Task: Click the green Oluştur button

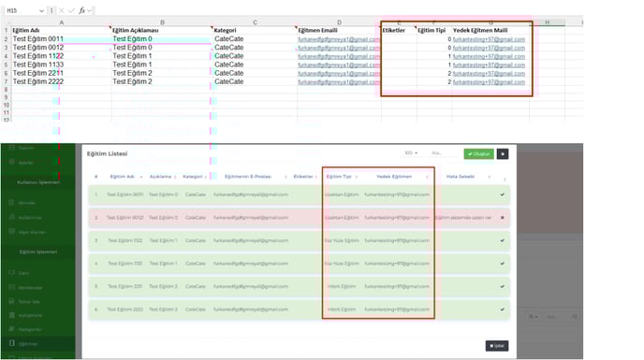Action: (478, 154)
